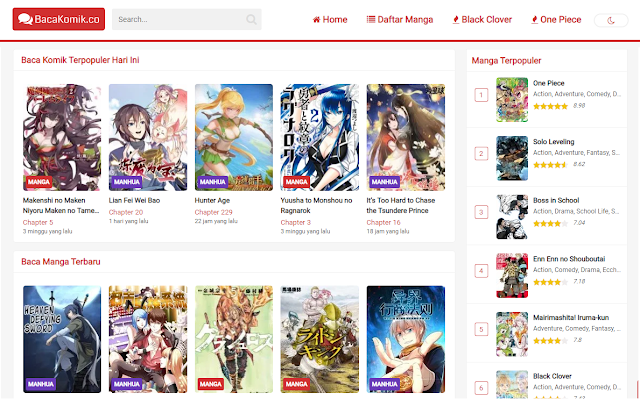
Task: Click Mairimashita! Iruma-kun star rating
Action: pyautogui.click(x=550, y=341)
